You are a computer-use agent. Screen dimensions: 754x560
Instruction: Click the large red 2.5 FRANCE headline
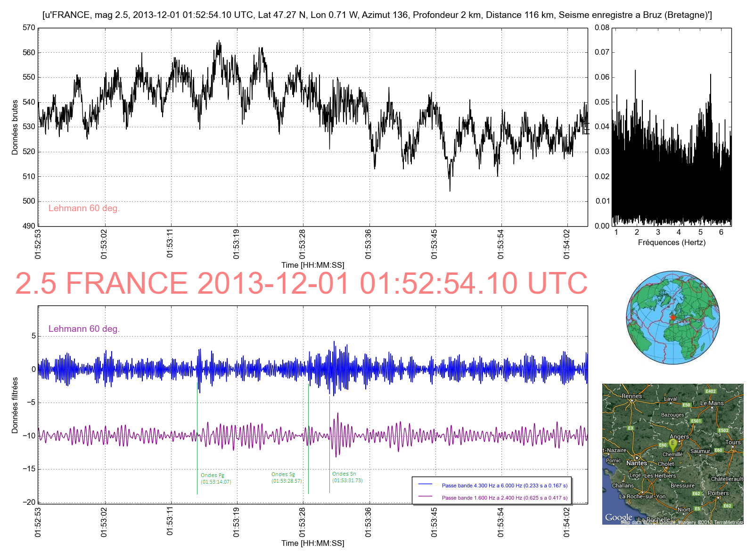(302, 283)
